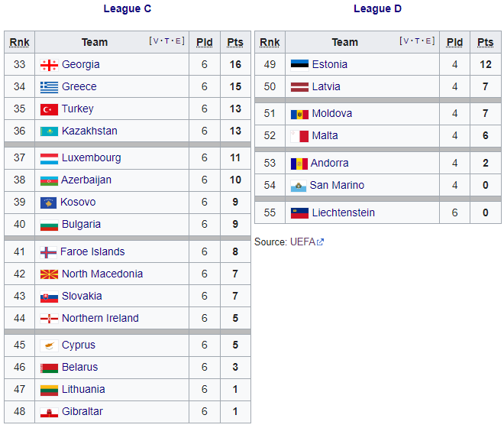Click the Kosovo flag icon
The image size is (504, 428).
click(x=49, y=203)
